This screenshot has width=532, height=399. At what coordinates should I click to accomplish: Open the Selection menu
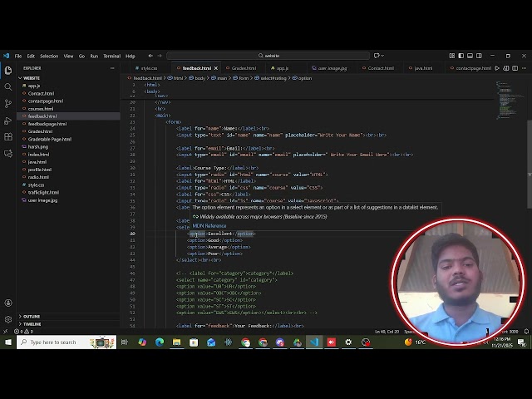point(49,56)
